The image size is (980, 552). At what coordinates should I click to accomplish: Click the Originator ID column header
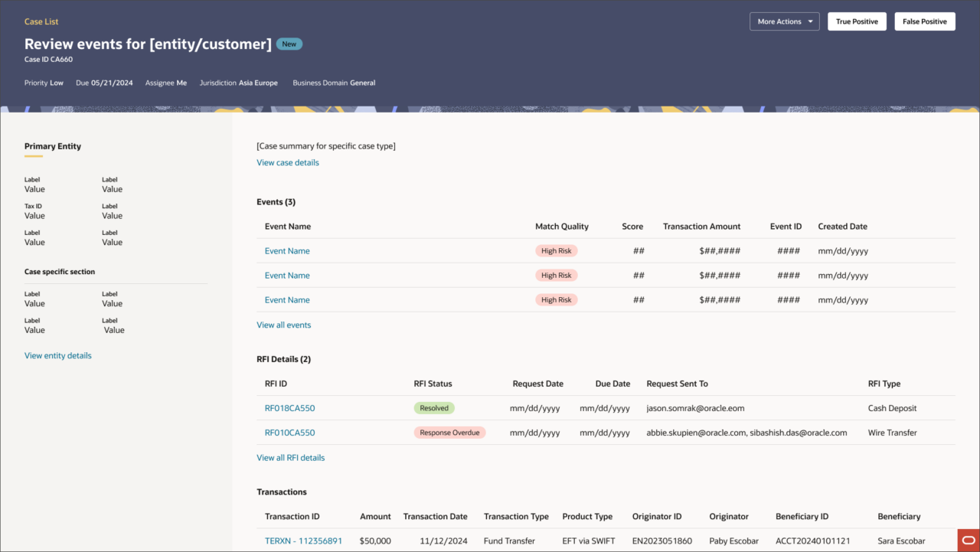657,516
